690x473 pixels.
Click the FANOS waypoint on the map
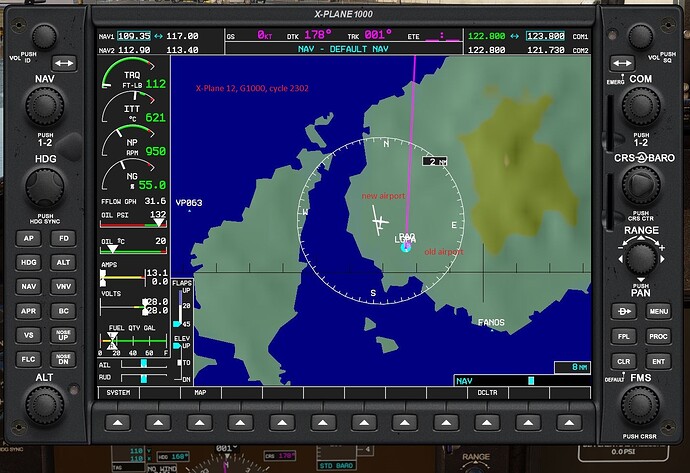(x=491, y=323)
